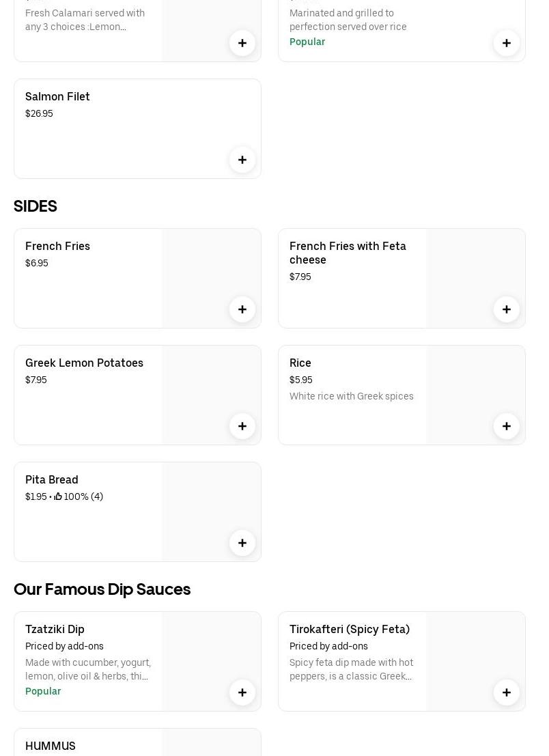Add the Fresh Calamari item
The height and width of the screenshot is (756, 549).
(242, 43)
